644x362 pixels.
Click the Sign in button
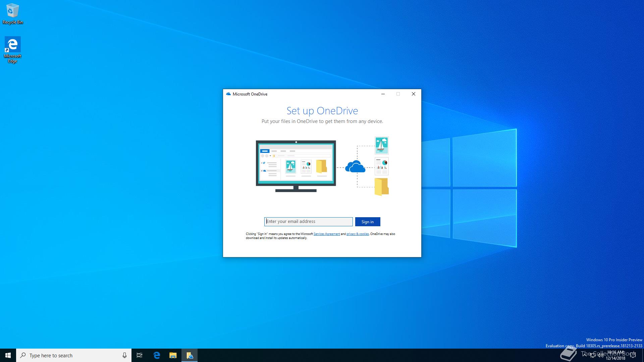(x=367, y=222)
